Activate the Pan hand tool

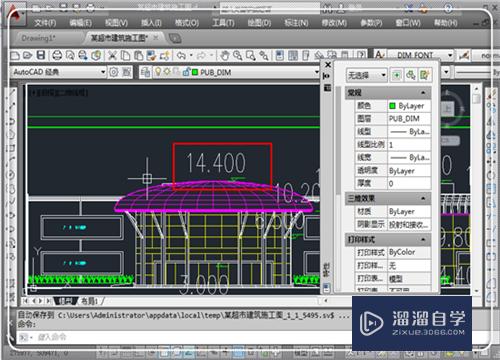(x=225, y=55)
